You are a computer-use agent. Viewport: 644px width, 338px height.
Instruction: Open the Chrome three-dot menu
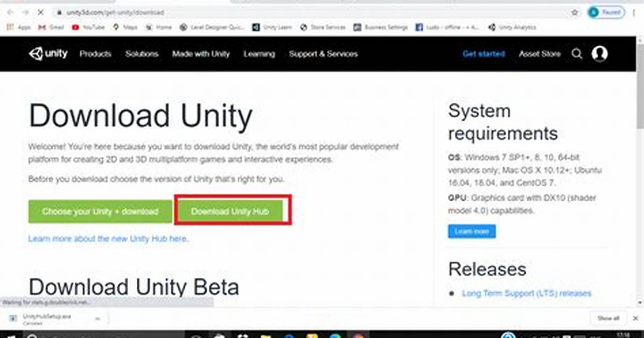tap(634, 13)
